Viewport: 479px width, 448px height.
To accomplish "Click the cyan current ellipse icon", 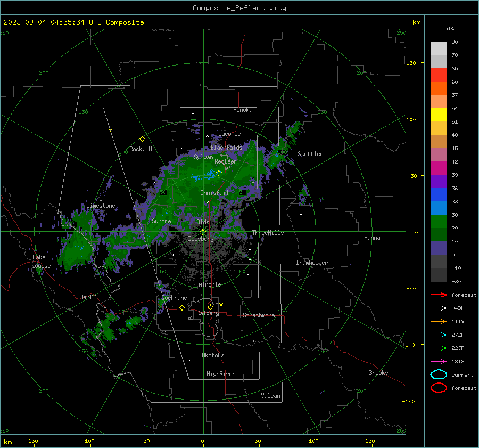I will tap(439, 374).
